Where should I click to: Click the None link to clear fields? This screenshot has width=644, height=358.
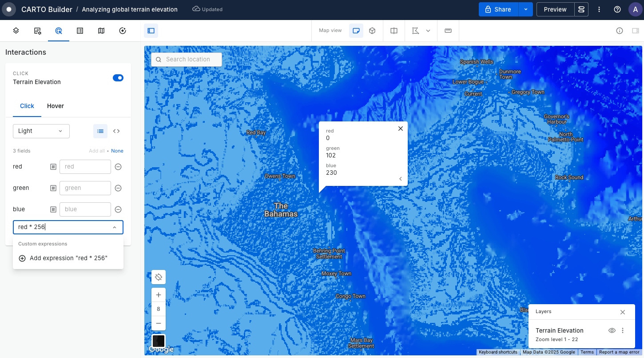(x=117, y=151)
